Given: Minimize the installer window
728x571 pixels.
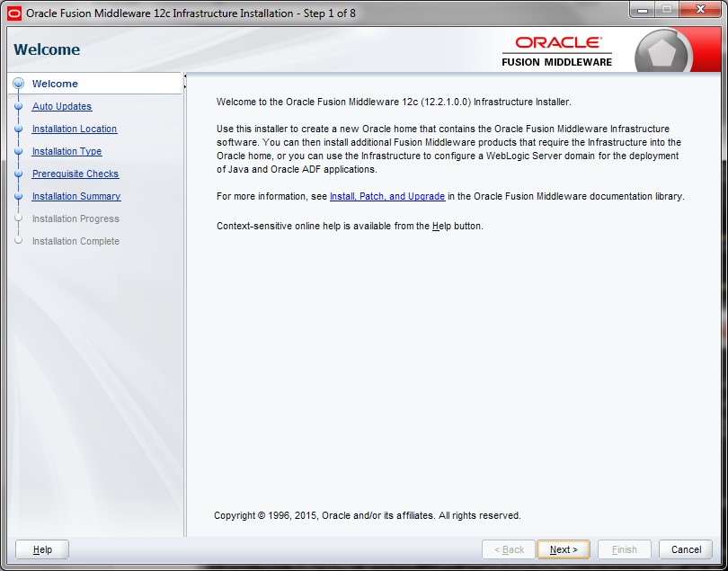Looking at the screenshot, I should pyautogui.click(x=642, y=11).
